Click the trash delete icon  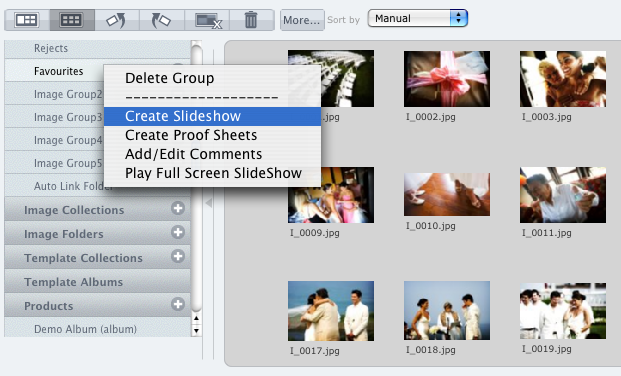pos(251,20)
